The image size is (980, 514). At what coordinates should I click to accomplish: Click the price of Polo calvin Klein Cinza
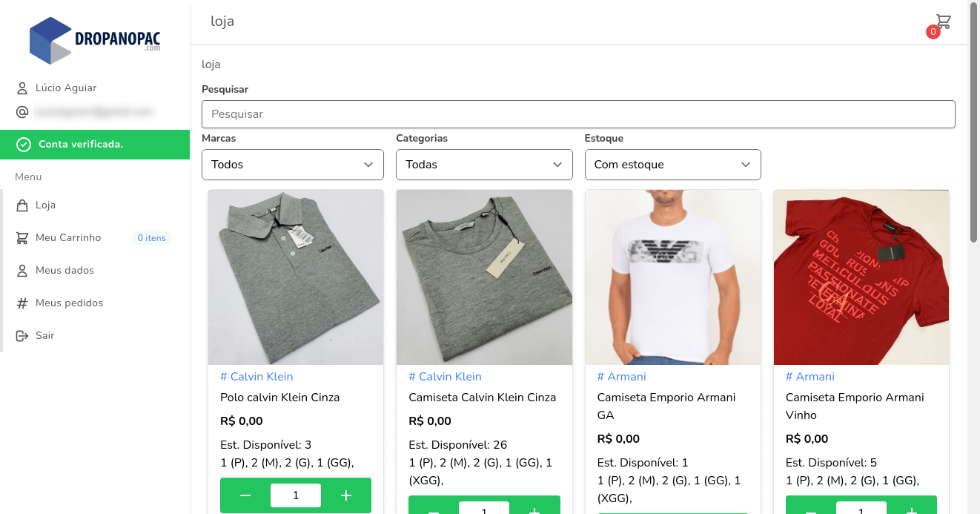(x=242, y=421)
